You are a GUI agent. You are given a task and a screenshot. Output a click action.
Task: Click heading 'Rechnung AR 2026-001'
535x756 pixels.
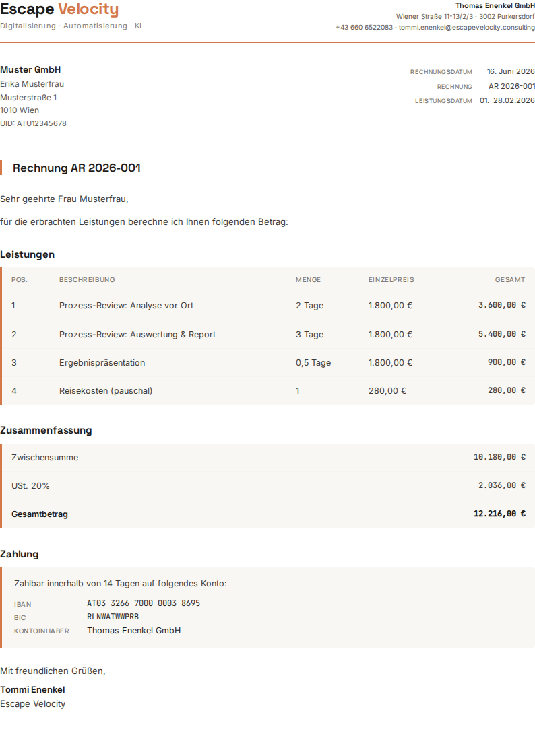coord(77,168)
